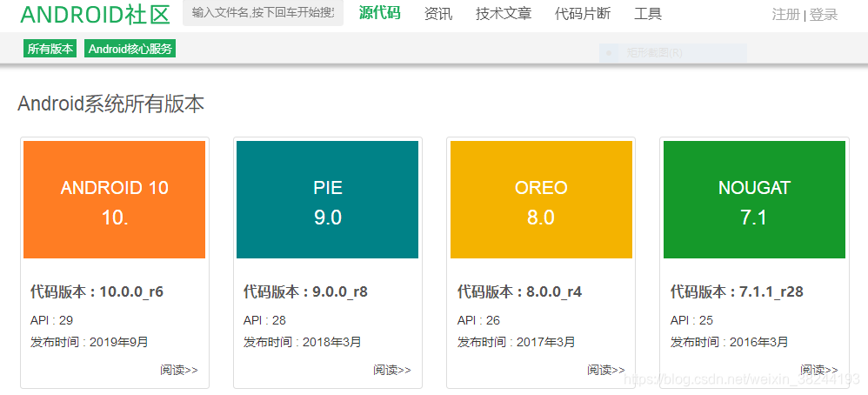Go to 代码片断 section
Viewport: 868px width, 395px height.
[x=583, y=13]
